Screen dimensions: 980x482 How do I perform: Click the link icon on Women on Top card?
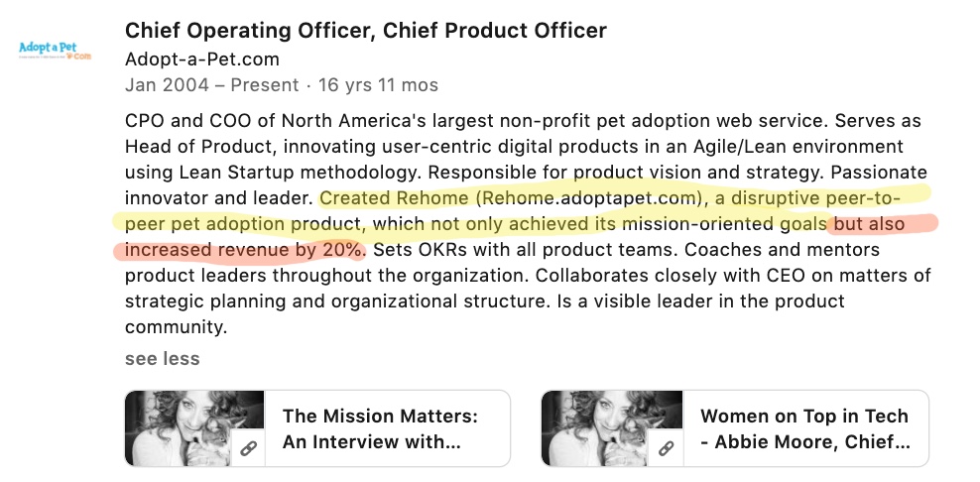coord(667,448)
